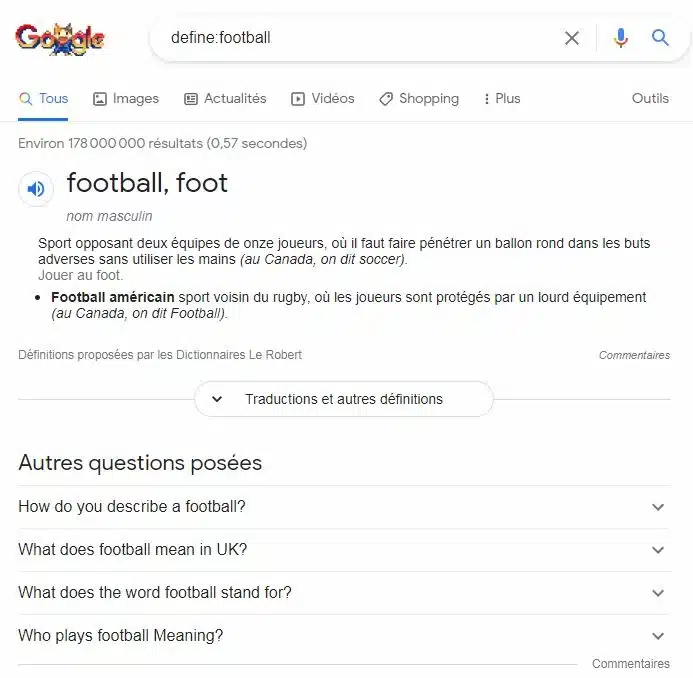Open the Plus menu with three dots

[502, 99]
